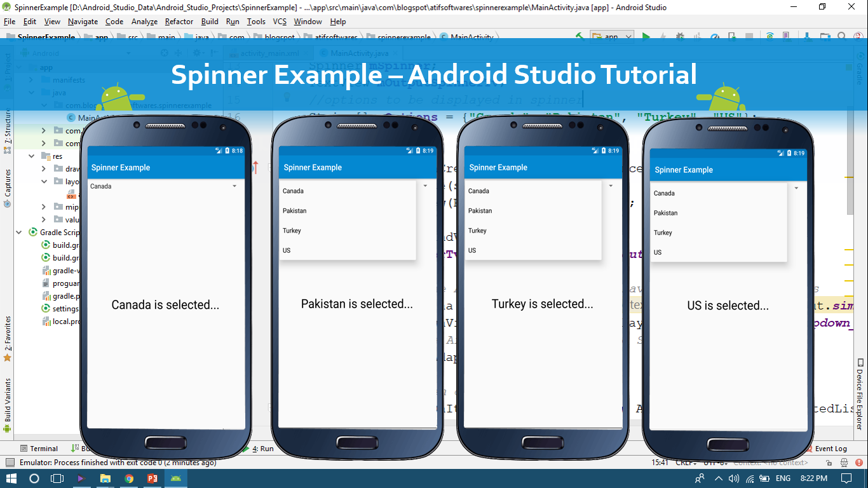Screen dimensions: 868x488
Task: Open the Build menu
Action: 209,21
